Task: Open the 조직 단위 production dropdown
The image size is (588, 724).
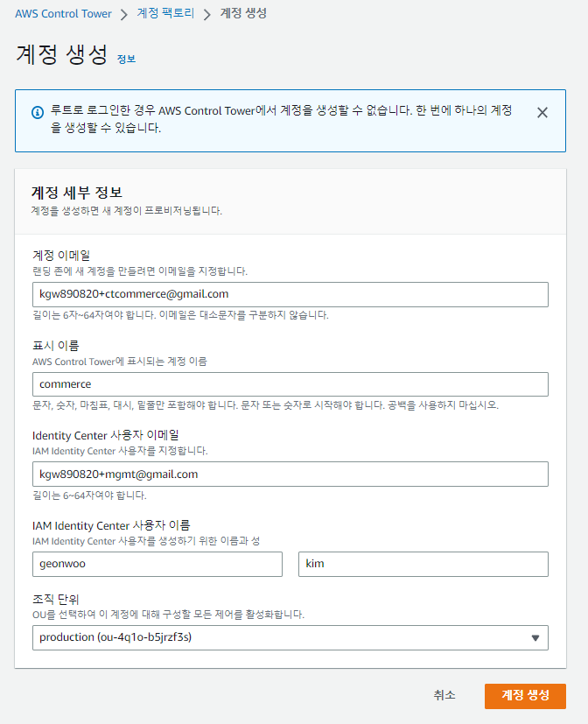Action: pos(290,637)
